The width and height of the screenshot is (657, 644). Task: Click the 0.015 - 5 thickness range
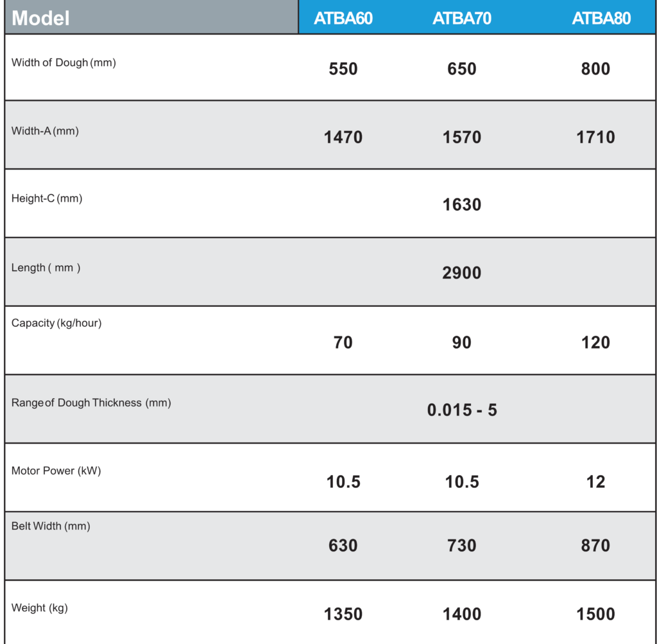462,410
